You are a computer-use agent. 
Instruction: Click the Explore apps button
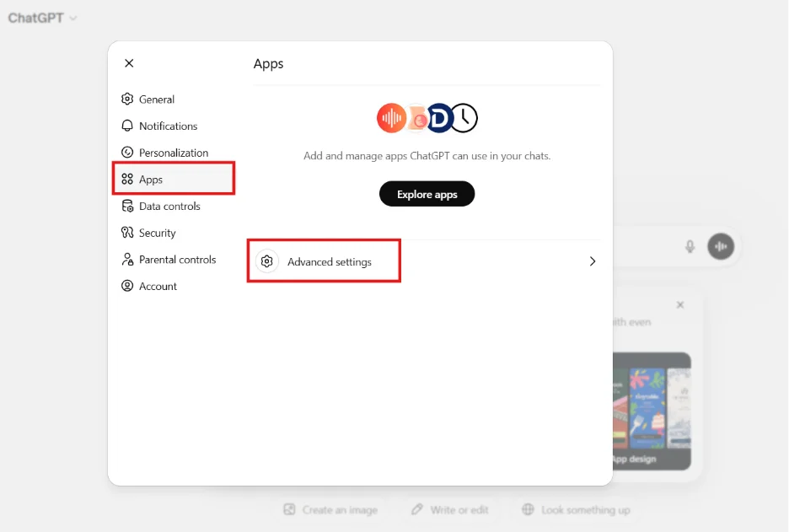[427, 194]
